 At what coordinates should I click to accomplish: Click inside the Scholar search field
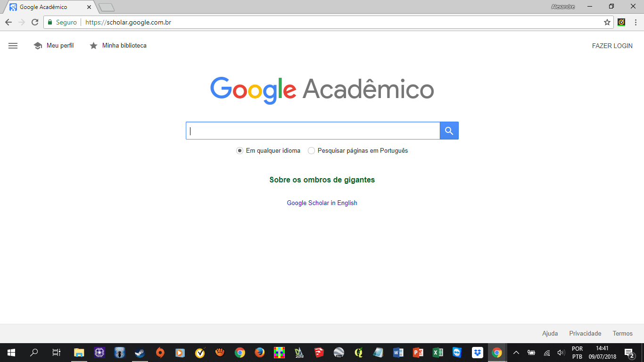(x=313, y=131)
